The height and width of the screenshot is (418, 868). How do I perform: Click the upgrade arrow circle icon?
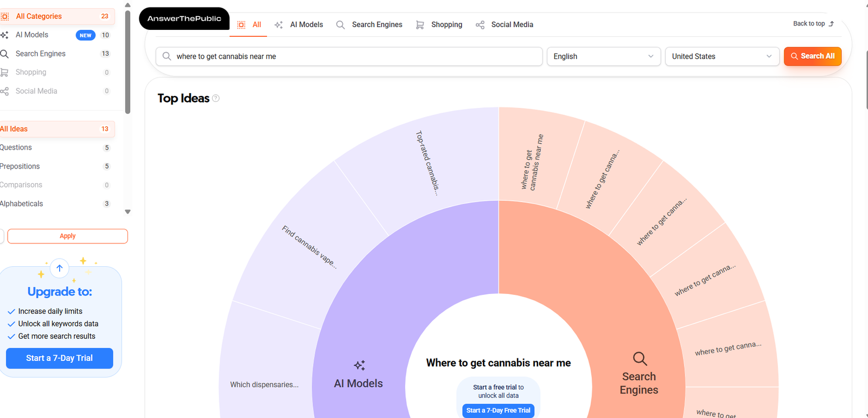[x=60, y=268]
